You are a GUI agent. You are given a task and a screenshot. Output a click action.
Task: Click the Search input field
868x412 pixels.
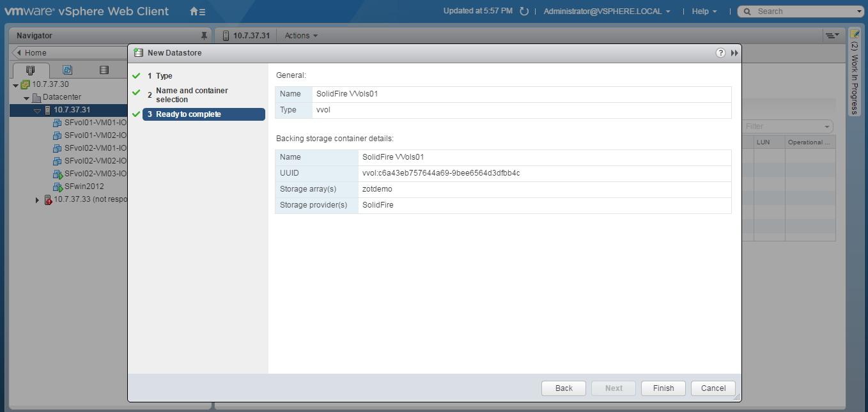(805, 11)
